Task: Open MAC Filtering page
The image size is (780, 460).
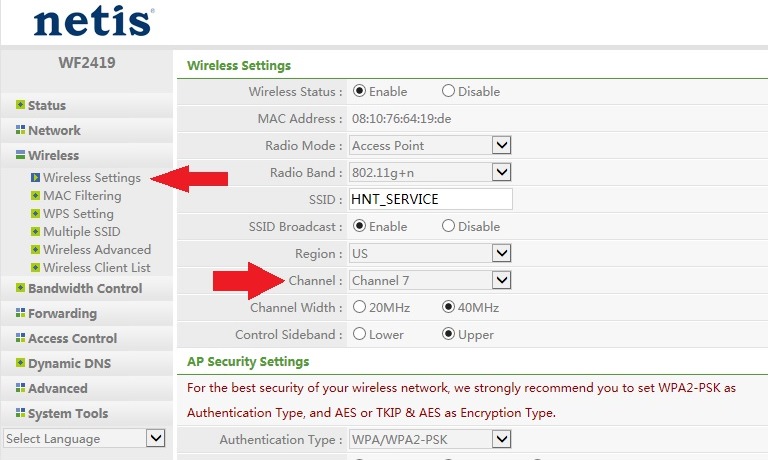Action: (x=82, y=196)
